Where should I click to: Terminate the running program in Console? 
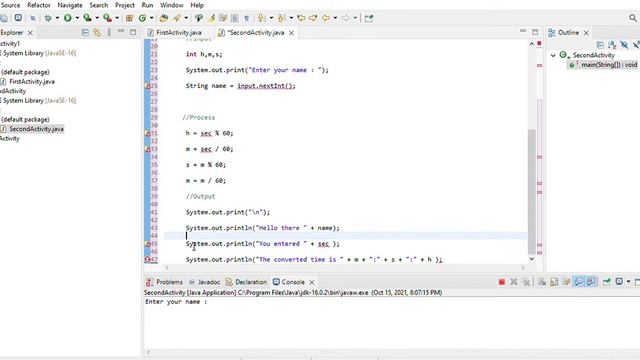(502, 282)
